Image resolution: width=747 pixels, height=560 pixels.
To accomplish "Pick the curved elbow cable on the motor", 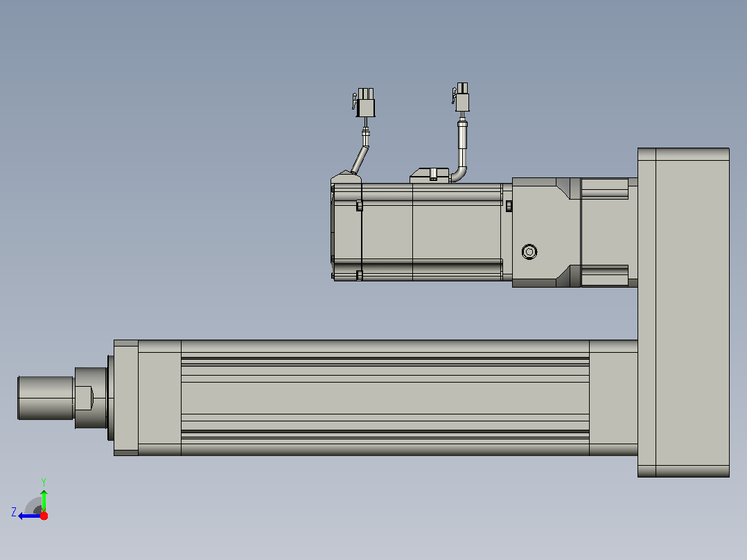I will click(x=459, y=151).
